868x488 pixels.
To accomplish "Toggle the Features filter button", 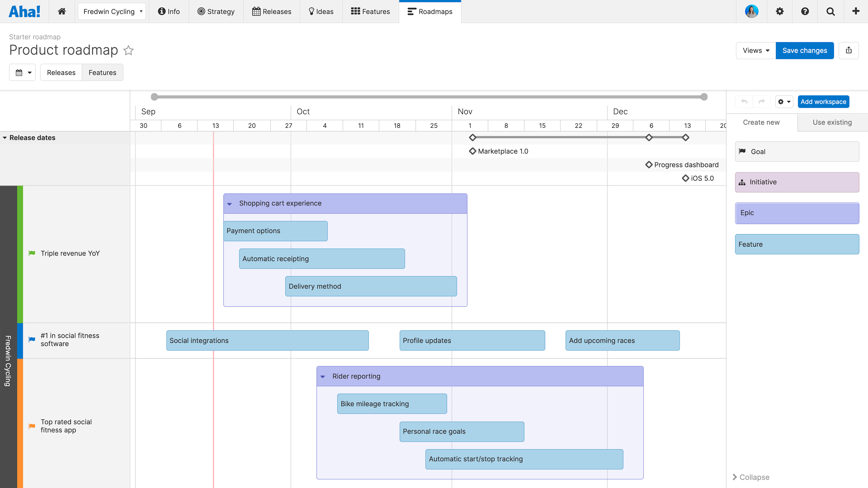I will [x=102, y=72].
